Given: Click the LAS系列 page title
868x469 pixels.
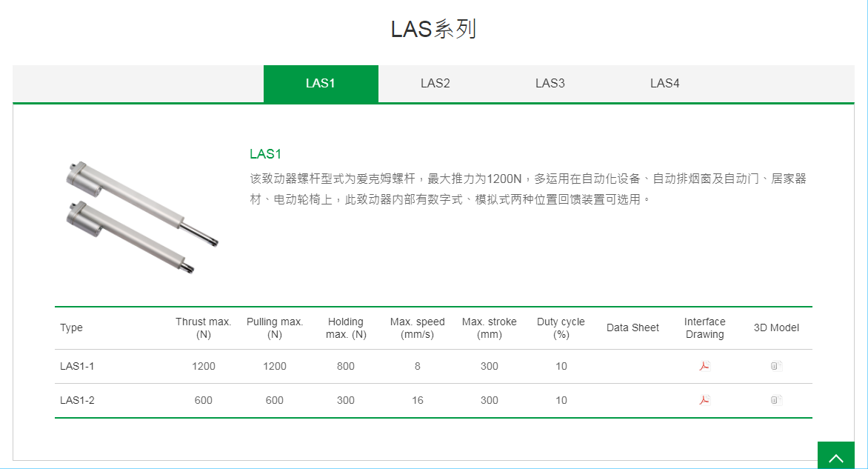Looking at the screenshot, I should click(434, 27).
